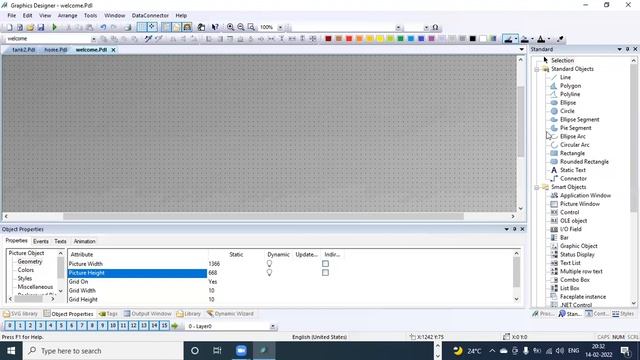640x360 pixels.
Task: Open the document tab list dropdown arrow
Action: tap(521, 49)
